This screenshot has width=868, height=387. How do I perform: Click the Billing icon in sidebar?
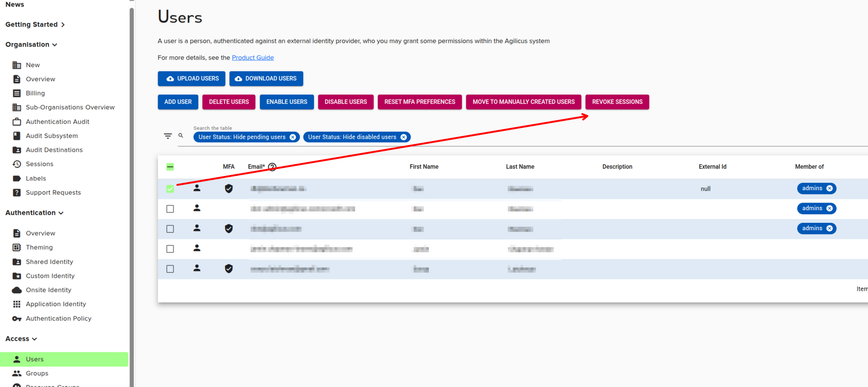coord(17,93)
